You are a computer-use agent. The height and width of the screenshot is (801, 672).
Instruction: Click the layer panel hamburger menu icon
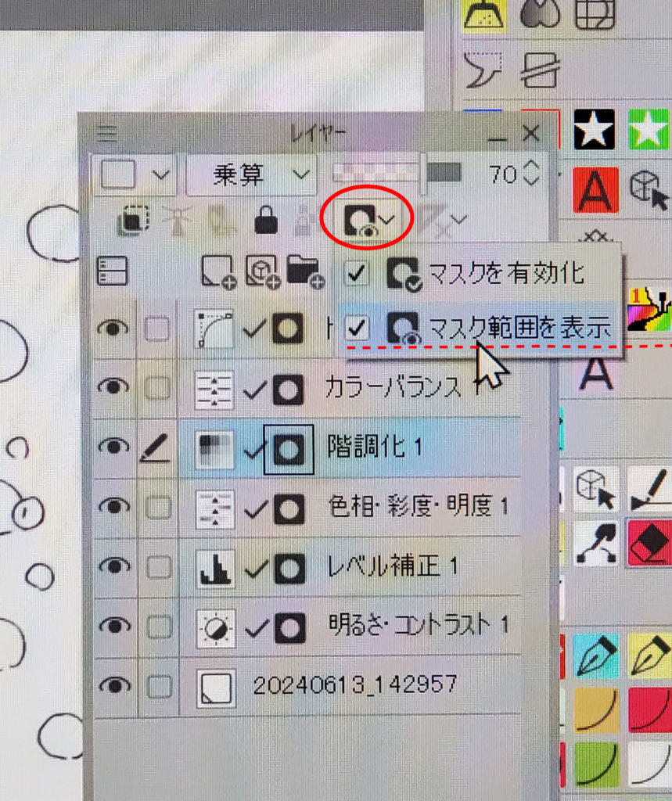click(106, 135)
